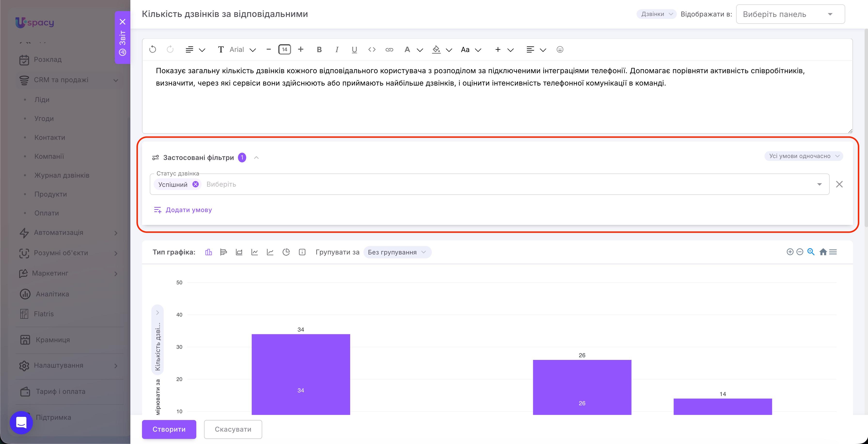Activate chart selection zoom tool
Image resolution: width=868 pixels, height=444 pixels.
click(x=811, y=252)
